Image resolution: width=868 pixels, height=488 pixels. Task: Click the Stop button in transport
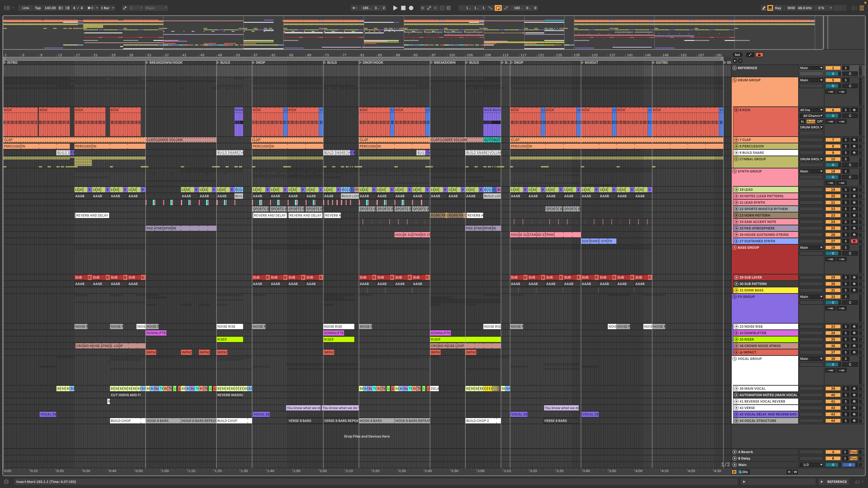point(403,8)
